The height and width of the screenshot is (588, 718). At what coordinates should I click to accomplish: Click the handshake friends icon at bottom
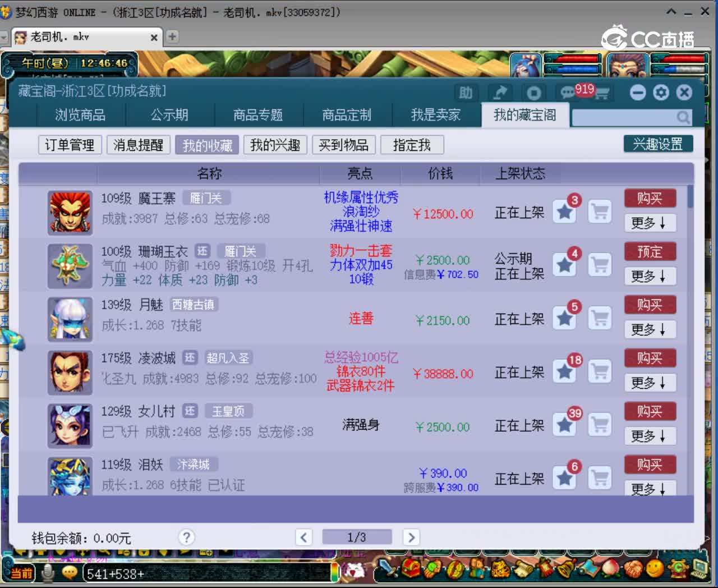pyautogui.click(x=633, y=569)
